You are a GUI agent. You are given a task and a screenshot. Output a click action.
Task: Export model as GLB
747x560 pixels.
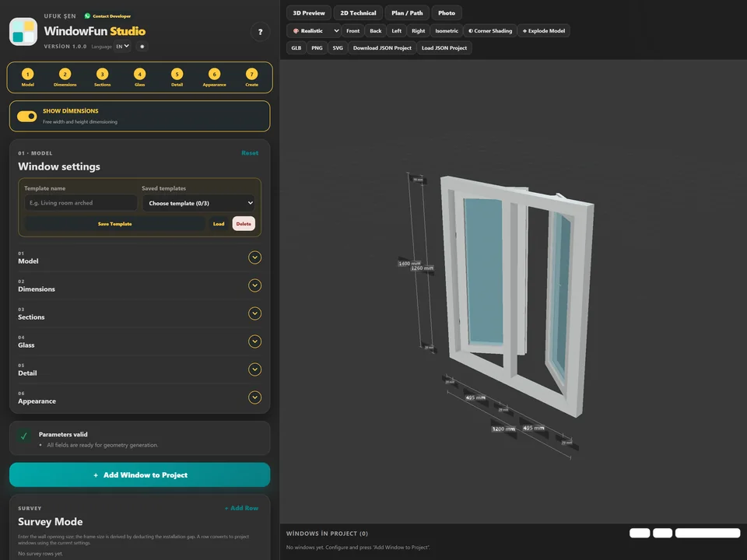296,48
